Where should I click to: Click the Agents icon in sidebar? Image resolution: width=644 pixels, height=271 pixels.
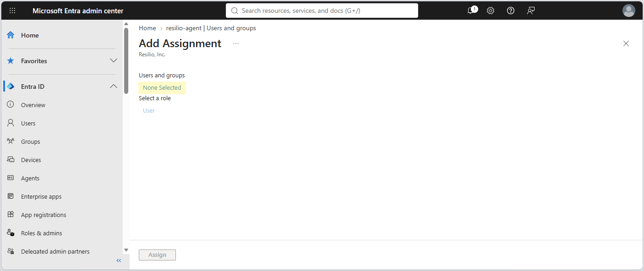click(x=11, y=178)
